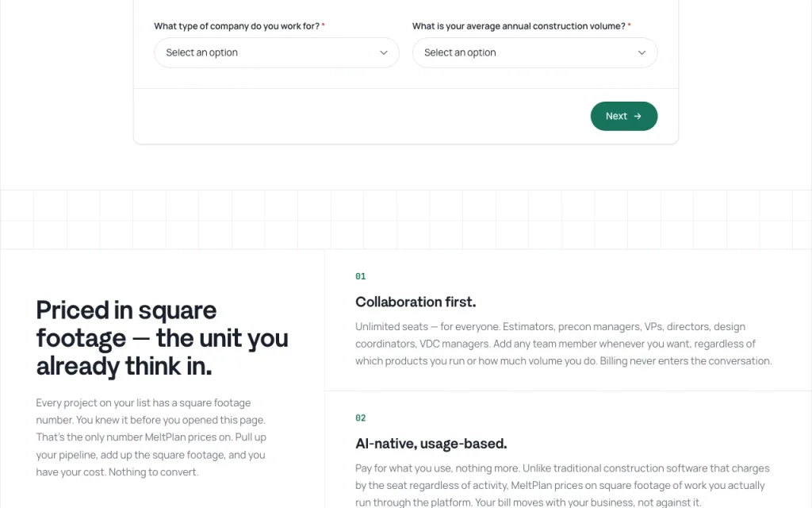Click the "02" section number

[361, 418]
